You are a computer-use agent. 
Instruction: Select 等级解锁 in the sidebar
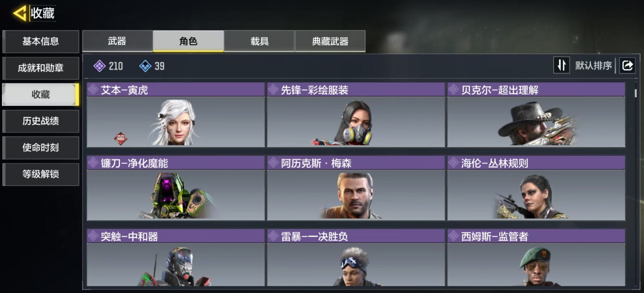41,174
